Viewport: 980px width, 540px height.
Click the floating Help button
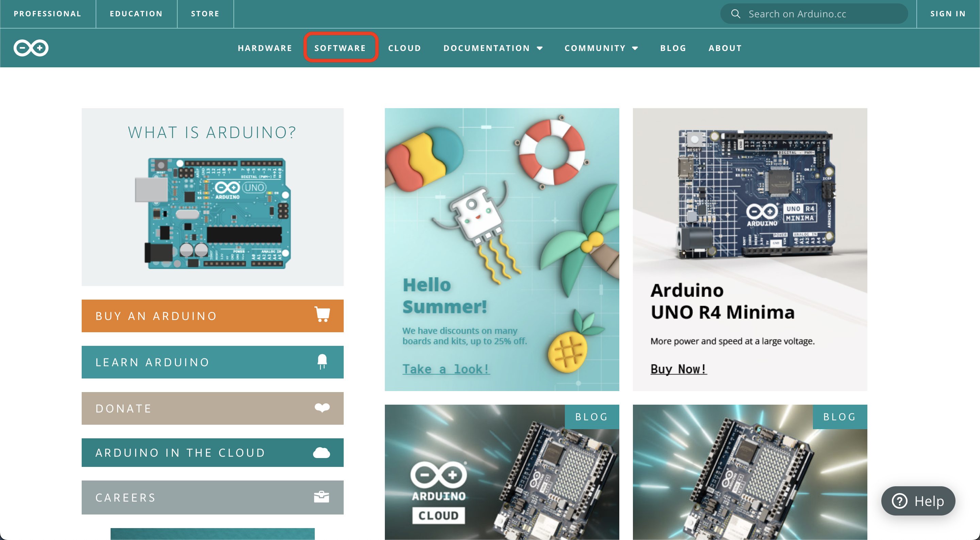pos(918,501)
